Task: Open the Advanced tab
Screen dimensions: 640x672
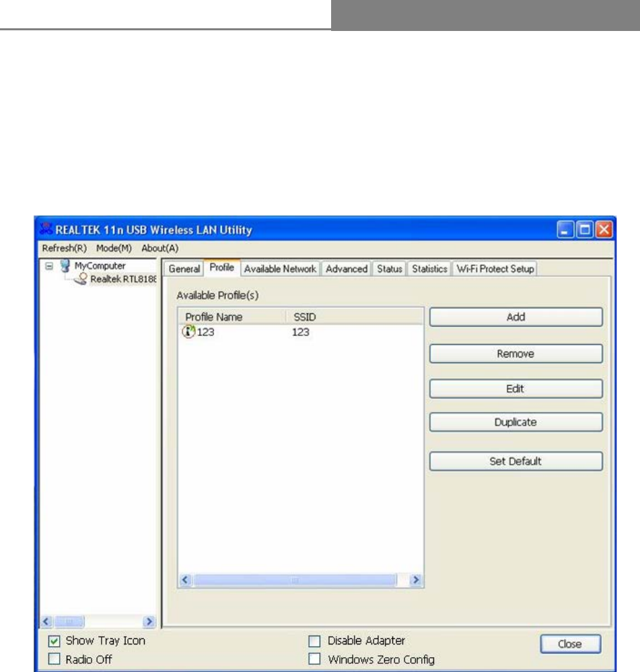Action: click(347, 269)
